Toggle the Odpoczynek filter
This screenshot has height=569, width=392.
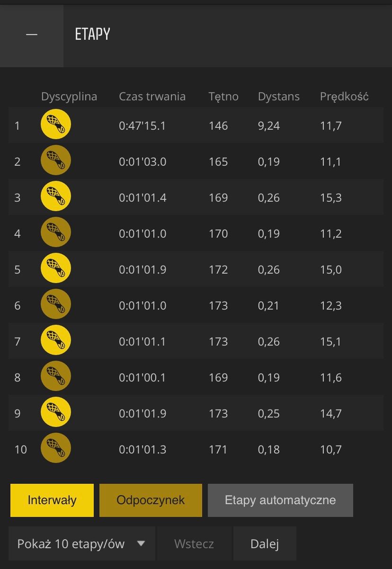click(x=151, y=500)
